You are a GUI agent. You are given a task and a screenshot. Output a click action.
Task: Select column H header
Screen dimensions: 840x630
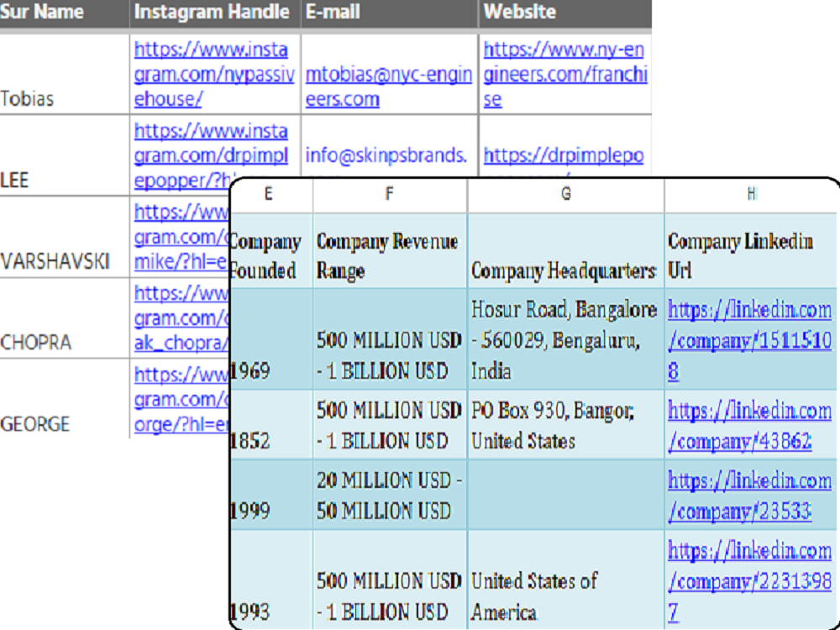751,195
